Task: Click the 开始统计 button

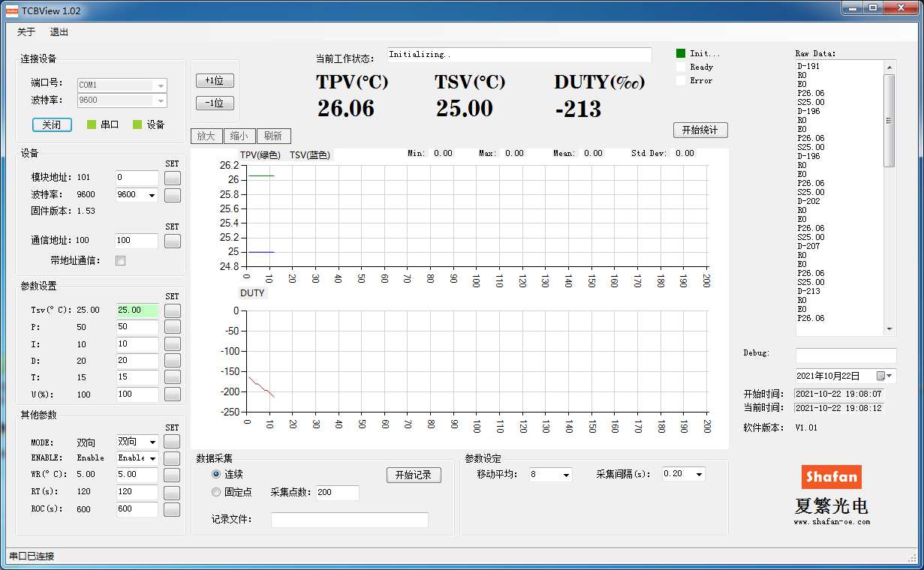Action: coord(700,130)
